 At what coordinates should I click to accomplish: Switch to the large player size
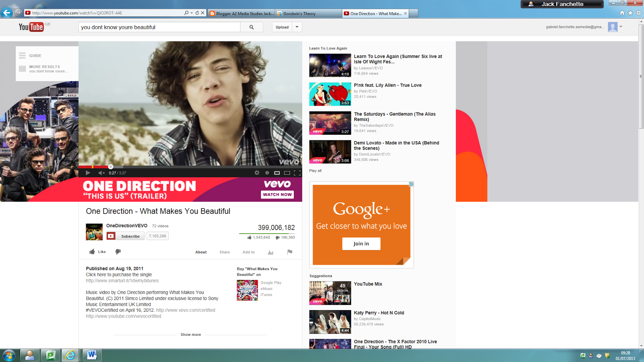tap(287, 173)
